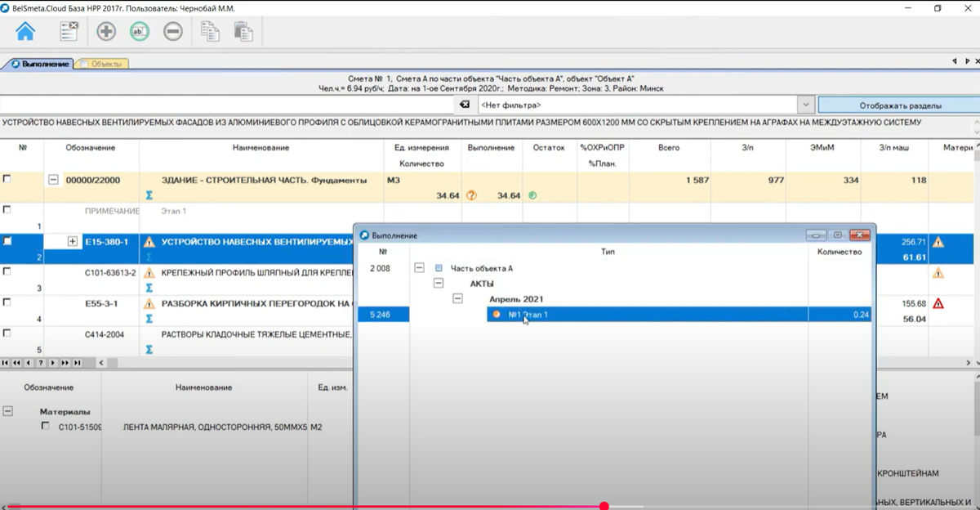Click the Количество header in the Выполнение dialog

pyautogui.click(x=840, y=252)
